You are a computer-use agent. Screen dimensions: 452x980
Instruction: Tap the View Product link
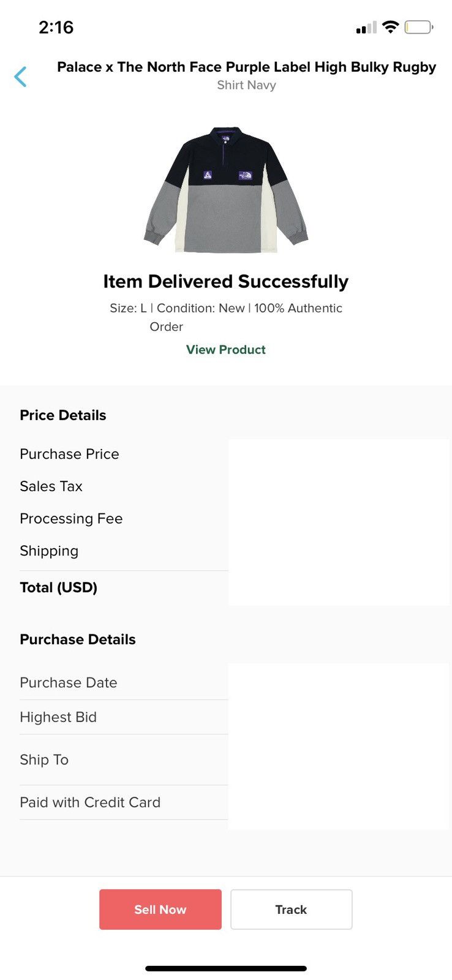pyautogui.click(x=226, y=350)
